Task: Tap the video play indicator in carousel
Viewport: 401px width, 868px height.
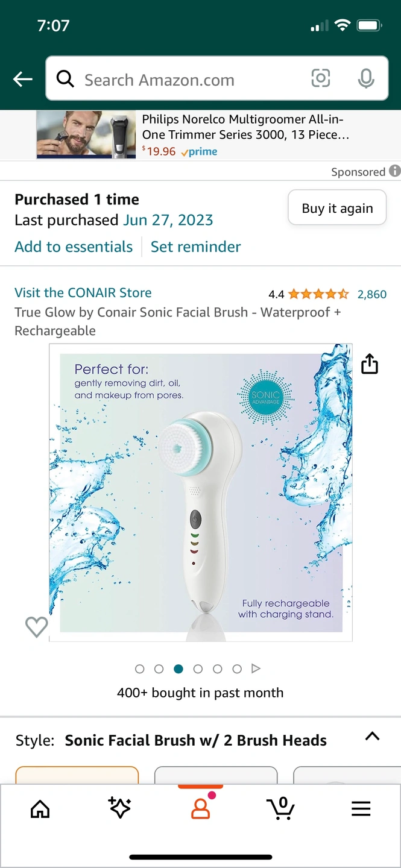Action: pos(256,668)
